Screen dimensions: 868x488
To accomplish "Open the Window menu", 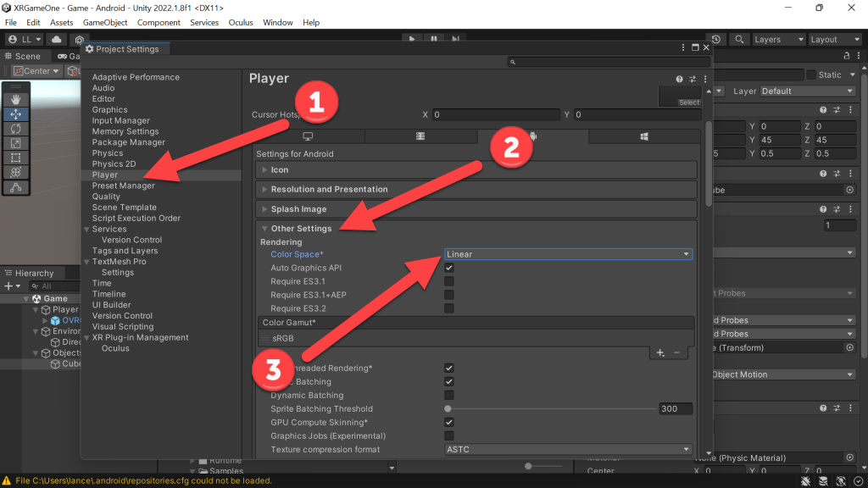I will 277,23.
